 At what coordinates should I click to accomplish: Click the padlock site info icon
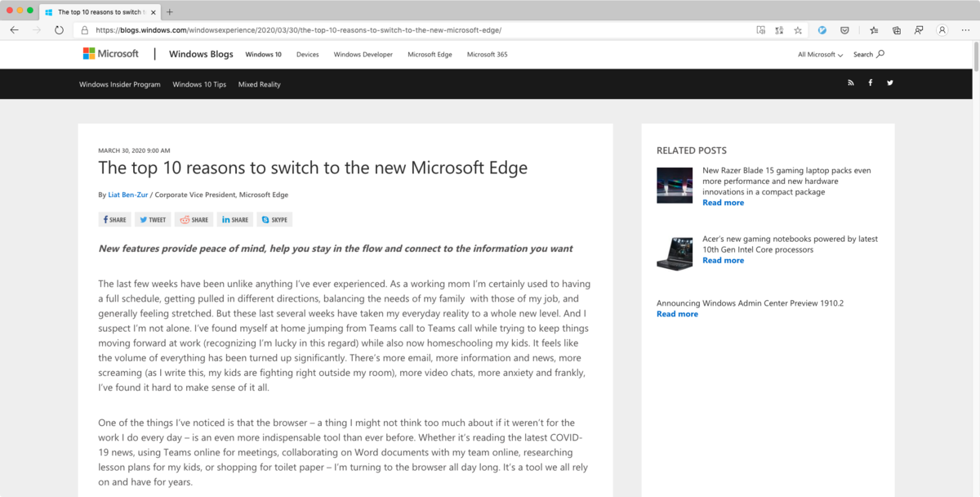point(85,30)
